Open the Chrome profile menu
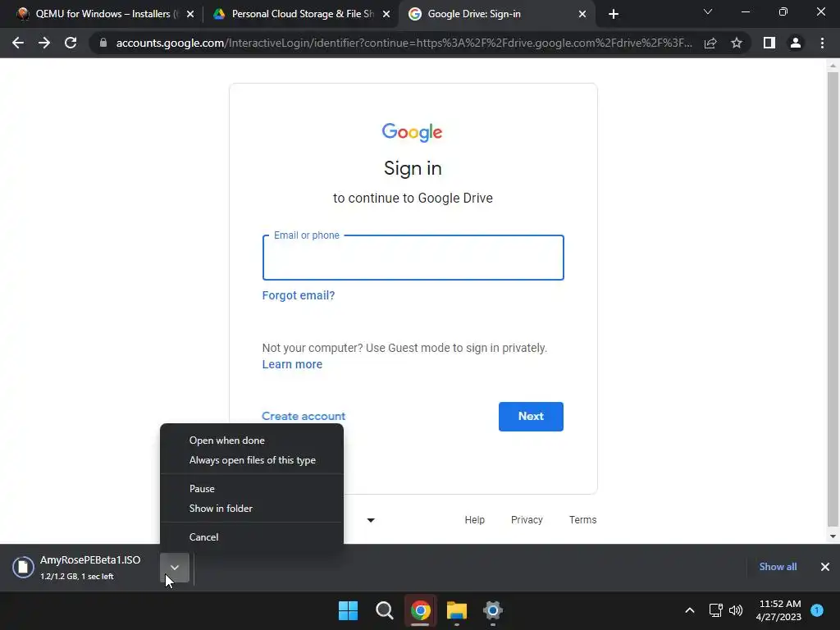 tap(796, 43)
